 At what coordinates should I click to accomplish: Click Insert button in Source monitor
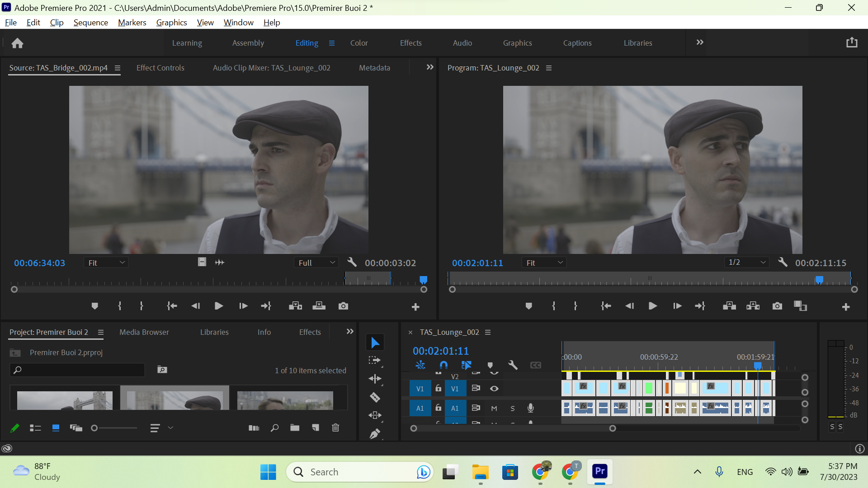[x=295, y=306]
